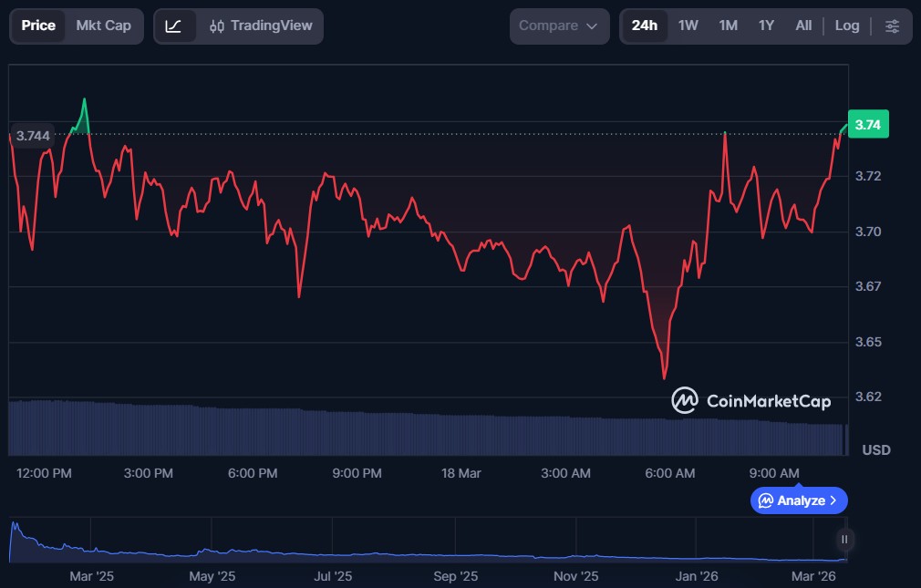The image size is (921, 588).
Task: Click the volume bars below the chart
Action: [x=419, y=433]
